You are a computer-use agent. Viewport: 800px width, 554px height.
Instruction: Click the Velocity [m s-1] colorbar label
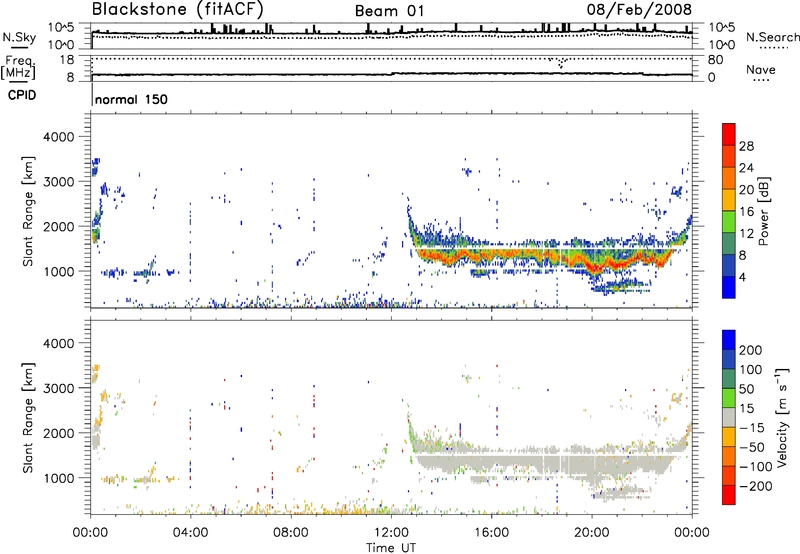tap(783, 418)
